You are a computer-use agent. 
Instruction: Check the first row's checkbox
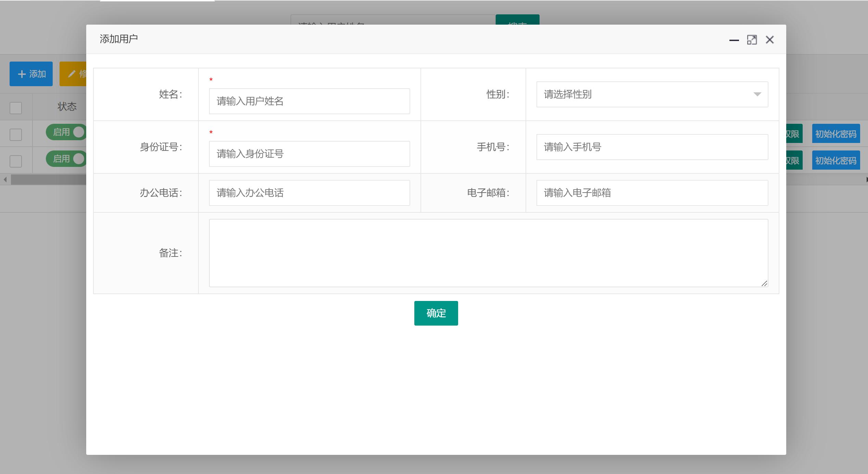point(15,134)
